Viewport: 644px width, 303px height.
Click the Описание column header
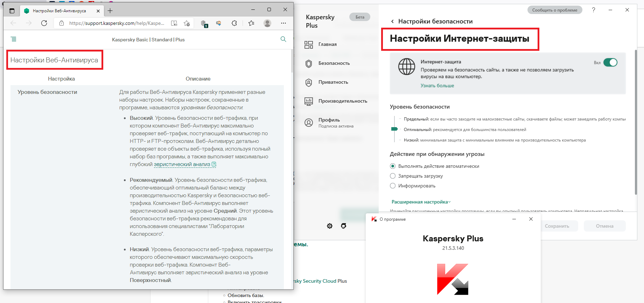point(198,79)
